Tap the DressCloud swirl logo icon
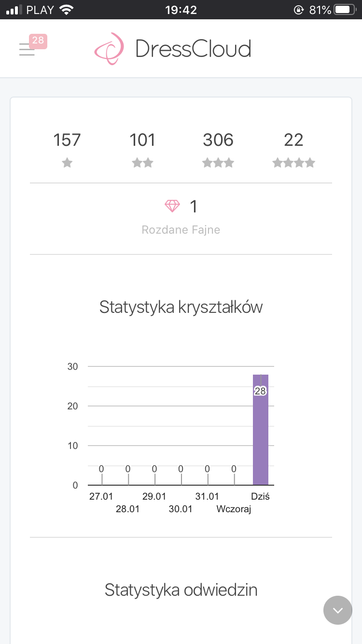The height and width of the screenshot is (644, 362). click(x=110, y=49)
